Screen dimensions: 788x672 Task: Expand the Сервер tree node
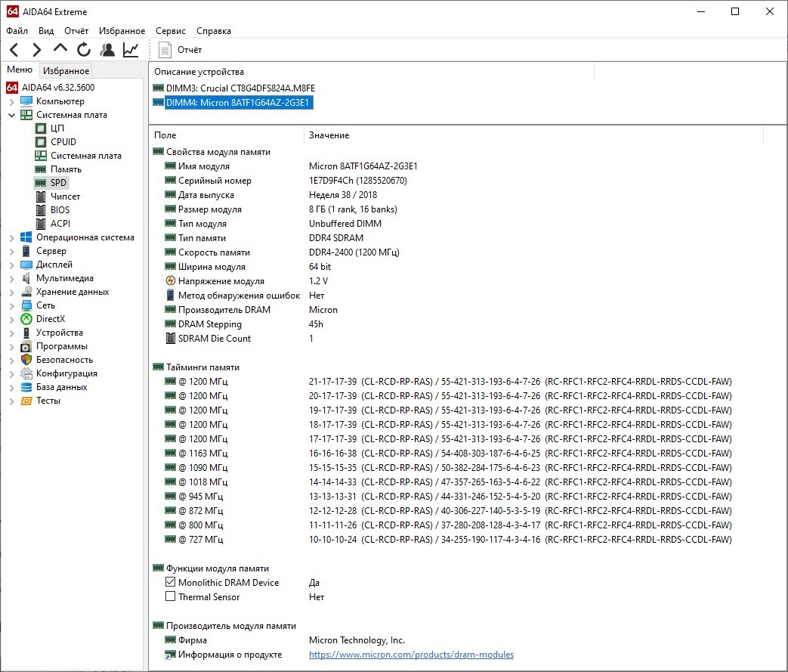coord(11,252)
